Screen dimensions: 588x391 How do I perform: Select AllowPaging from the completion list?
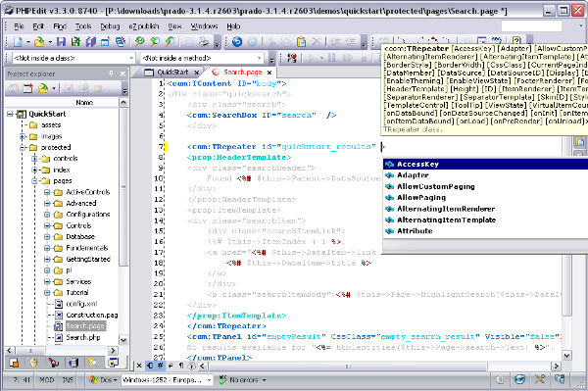coord(421,198)
